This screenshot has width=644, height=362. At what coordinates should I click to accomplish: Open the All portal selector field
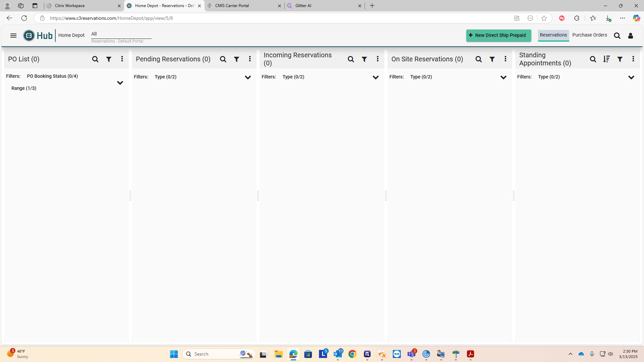121,34
